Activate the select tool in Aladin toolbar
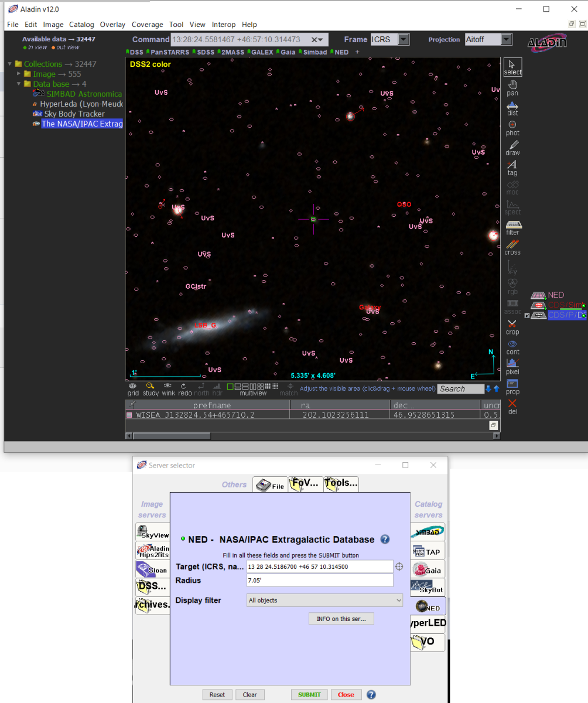 pyautogui.click(x=512, y=67)
